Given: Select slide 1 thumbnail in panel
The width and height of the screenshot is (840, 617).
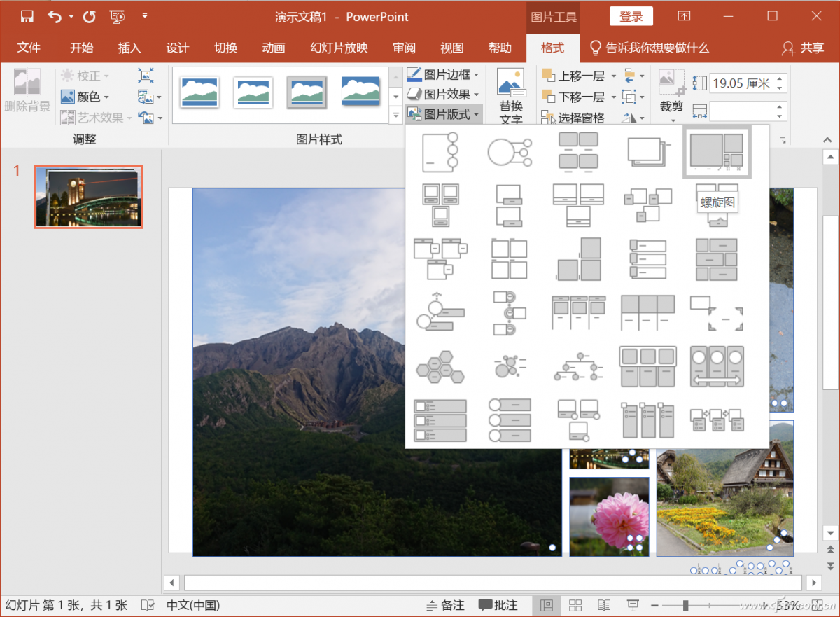Looking at the screenshot, I should 88,197.
